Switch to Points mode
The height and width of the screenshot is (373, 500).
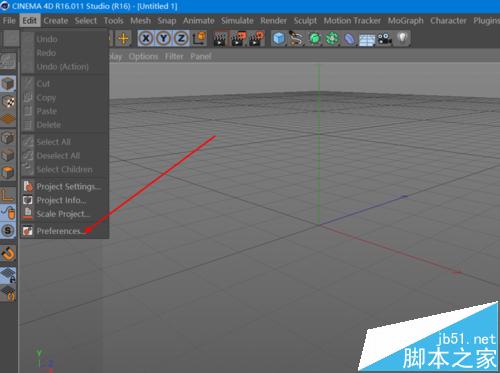pyautogui.click(x=8, y=137)
